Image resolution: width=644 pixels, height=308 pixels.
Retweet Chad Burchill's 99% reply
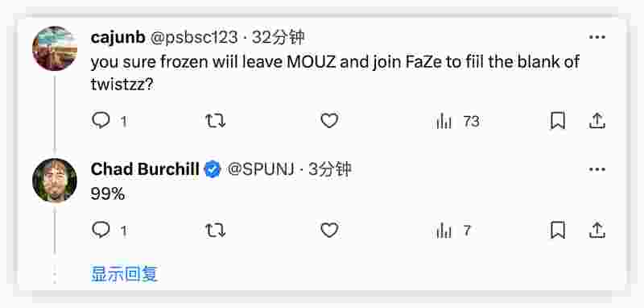pyautogui.click(x=215, y=230)
